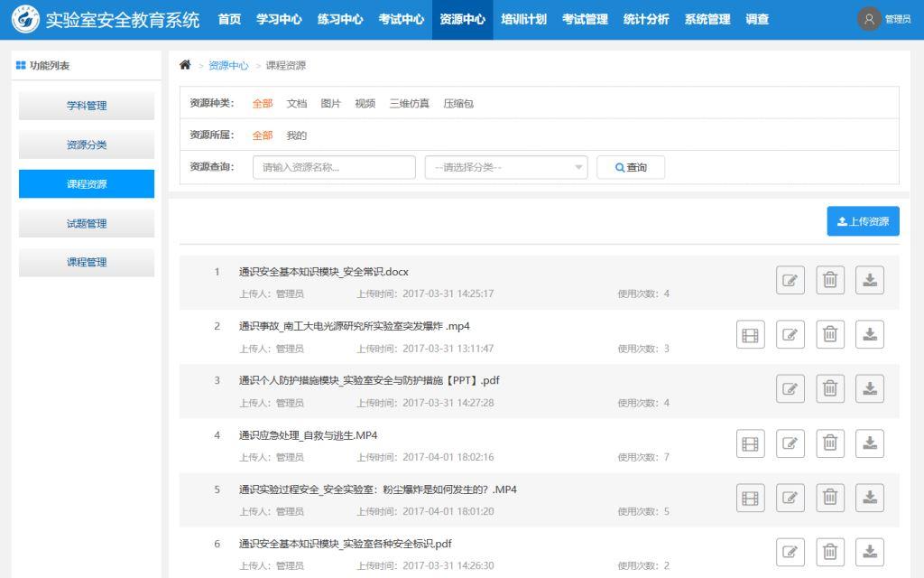Click the 上传资源 upload button
The height and width of the screenshot is (578, 924).
click(x=863, y=221)
